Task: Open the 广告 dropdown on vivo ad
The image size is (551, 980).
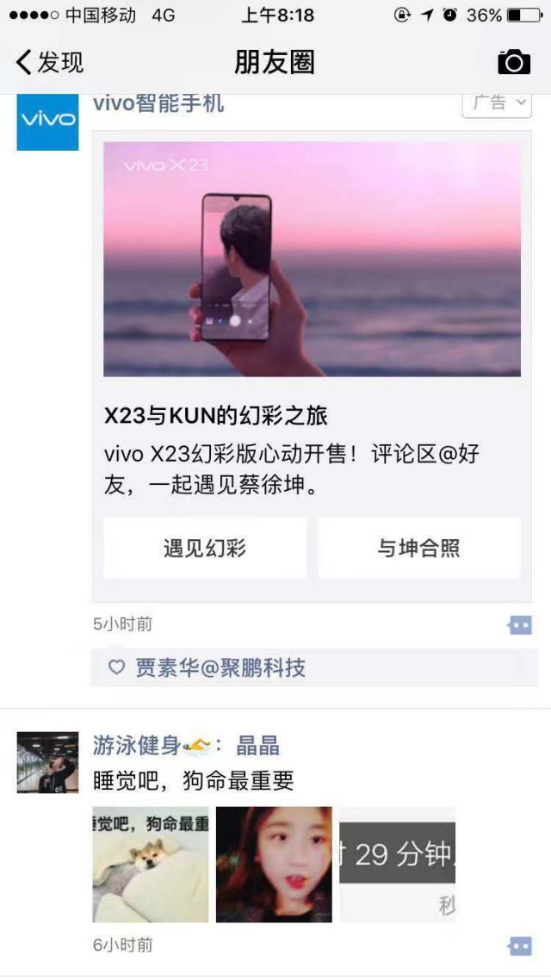Action: click(498, 103)
